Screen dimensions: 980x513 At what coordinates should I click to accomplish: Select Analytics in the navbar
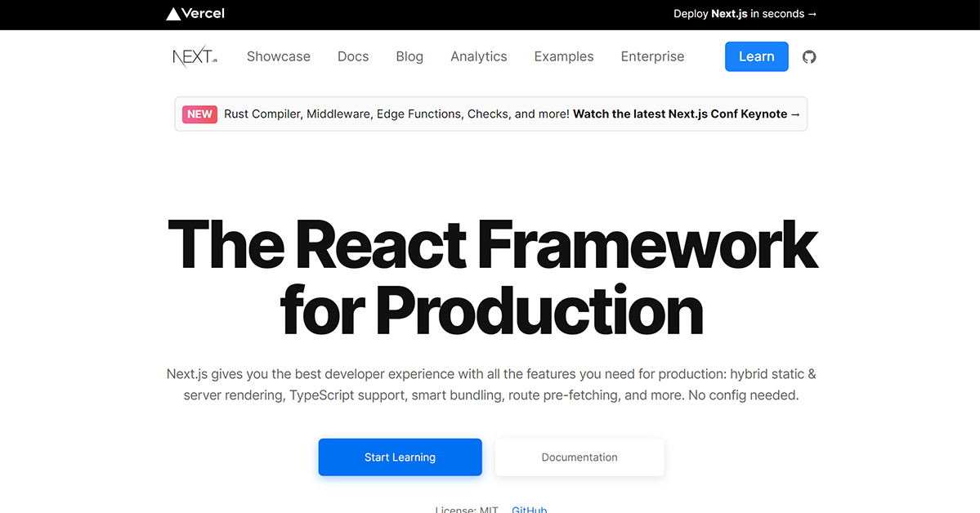(479, 56)
